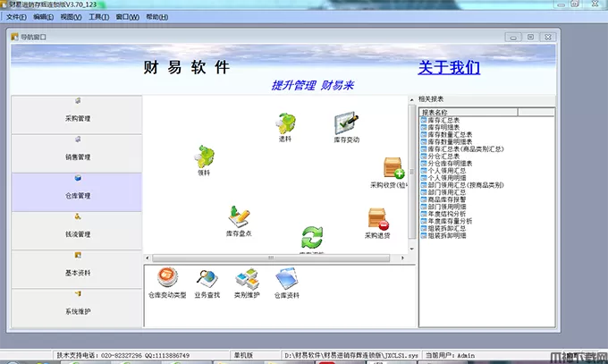The width and height of the screenshot is (608, 364).
Task: Switch to 采购管理 in the sidebar
Action: [x=77, y=114]
